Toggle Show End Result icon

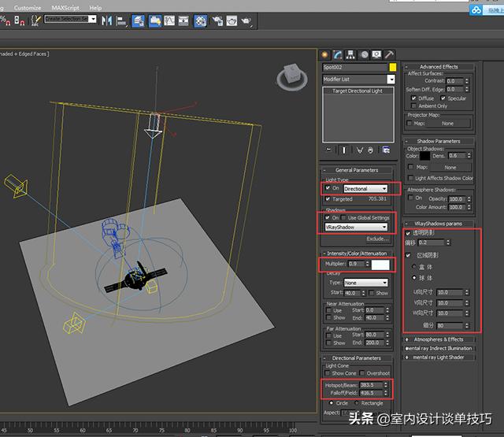tap(343, 150)
